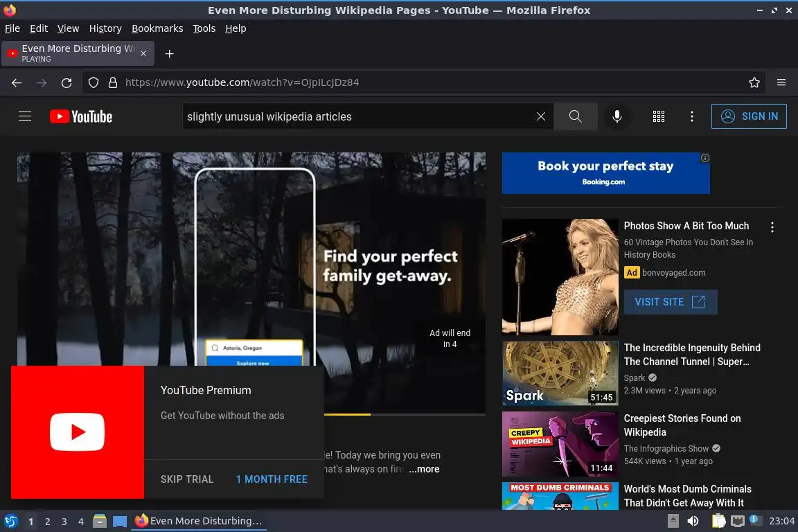Open tracking protection shield icon
Image resolution: width=798 pixels, height=532 pixels.
tap(93, 82)
